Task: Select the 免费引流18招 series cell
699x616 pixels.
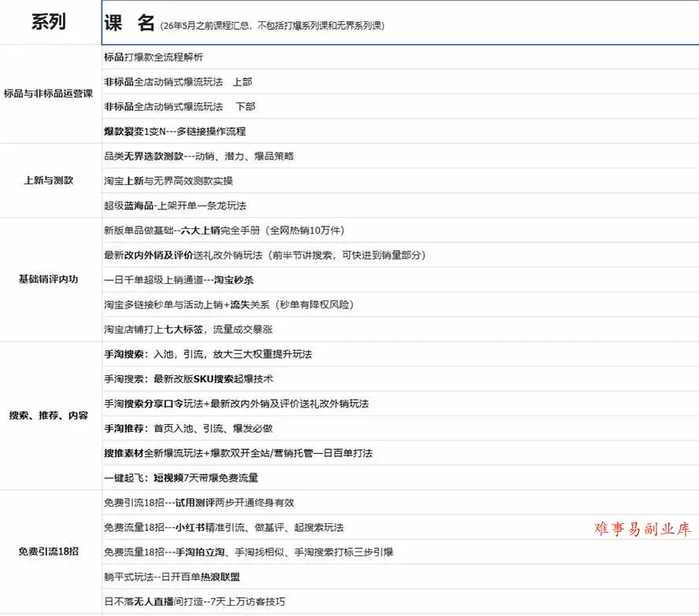Action: click(51, 551)
